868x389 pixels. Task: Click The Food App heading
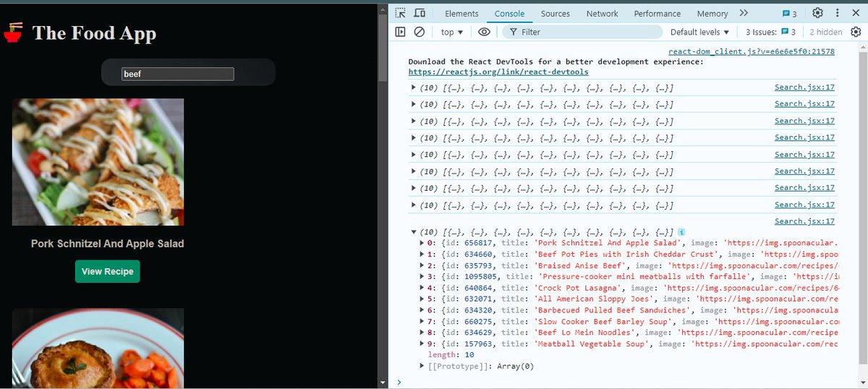(x=94, y=33)
